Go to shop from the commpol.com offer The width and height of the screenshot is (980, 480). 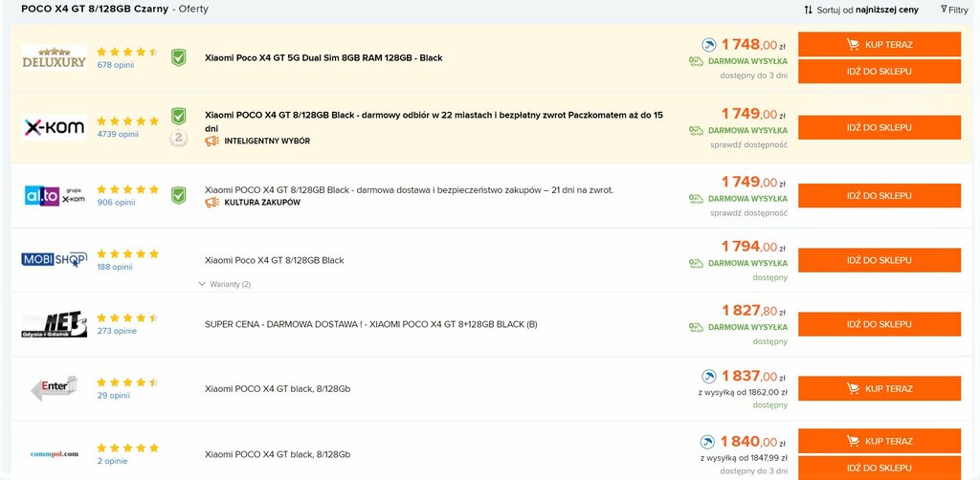[x=879, y=468]
